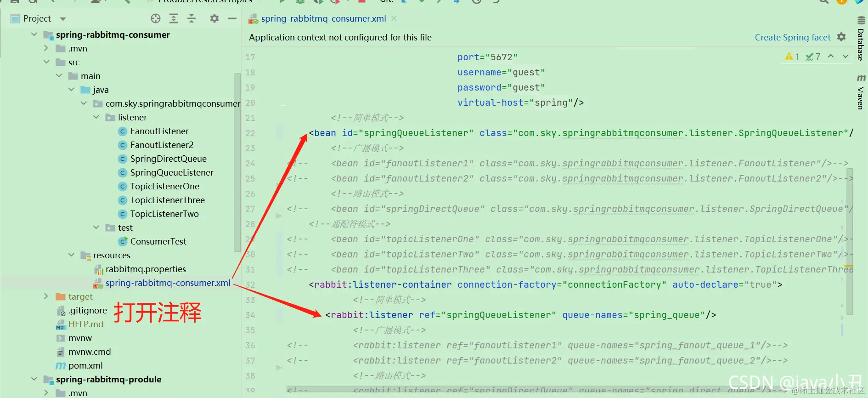The width and height of the screenshot is (868, 398).
Task: Open the Project view dropdown
Action: pyautogui.click(x=63, y=19)
